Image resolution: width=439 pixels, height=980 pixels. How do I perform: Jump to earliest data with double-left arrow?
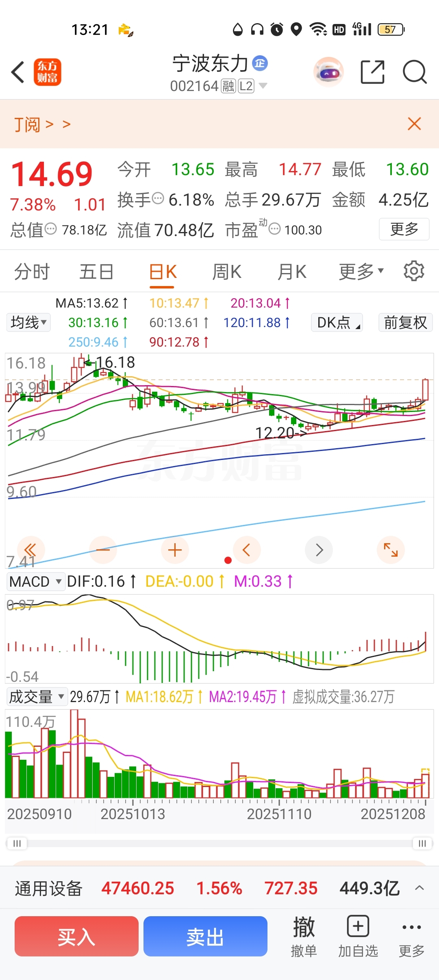[30, 550]
